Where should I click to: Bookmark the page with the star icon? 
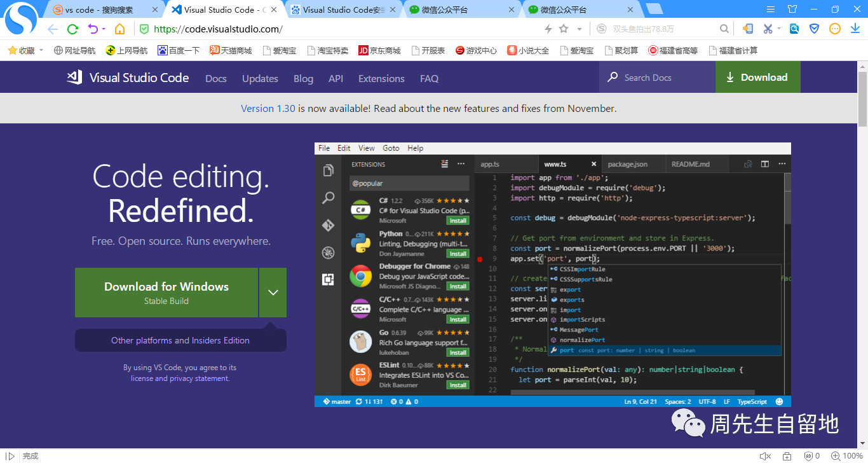click(x=564, y=29)
